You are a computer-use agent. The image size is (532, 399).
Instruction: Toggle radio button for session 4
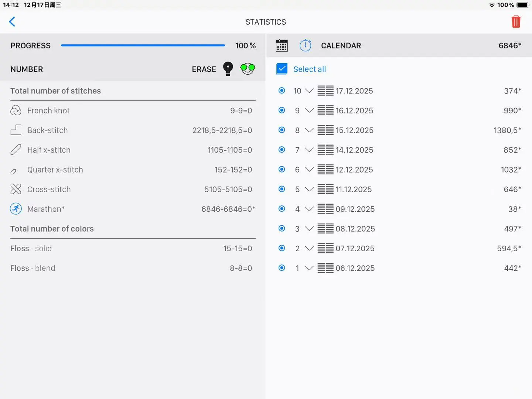[282, 209]
